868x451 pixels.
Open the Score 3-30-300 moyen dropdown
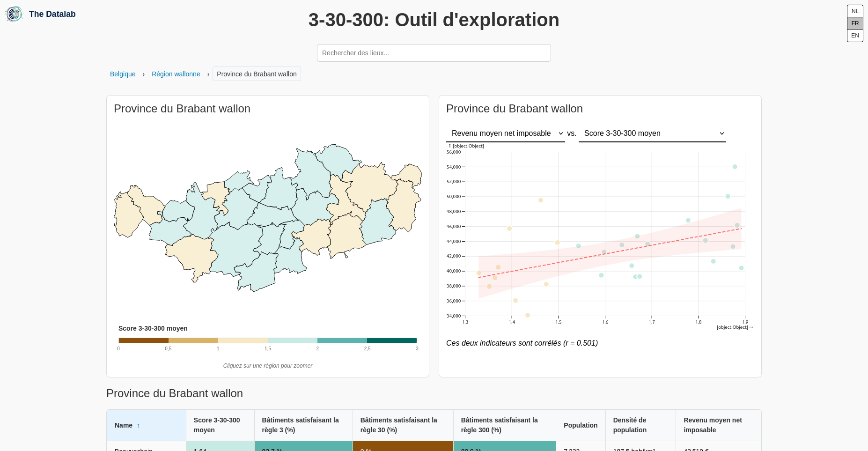point(652,133)
